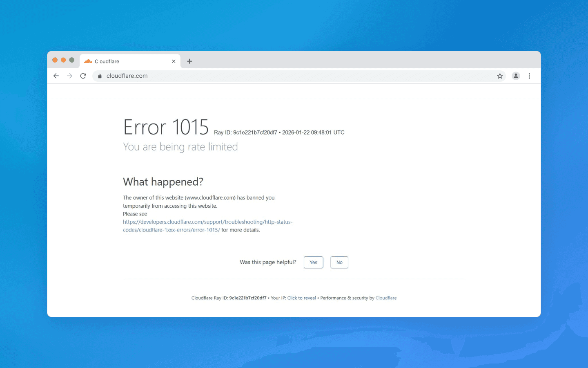Image resolution: width=588 pixels, height=368 pixels.
Task: Close the Cloudflare tab
Action: (174, 61)
